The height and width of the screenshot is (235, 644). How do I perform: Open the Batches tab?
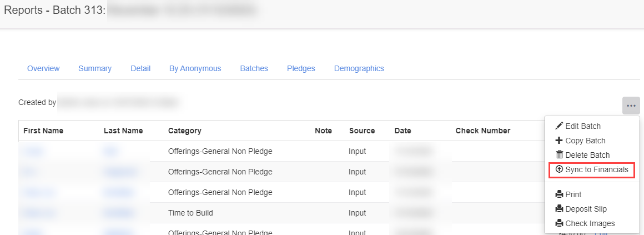click(x=254, y=68)
